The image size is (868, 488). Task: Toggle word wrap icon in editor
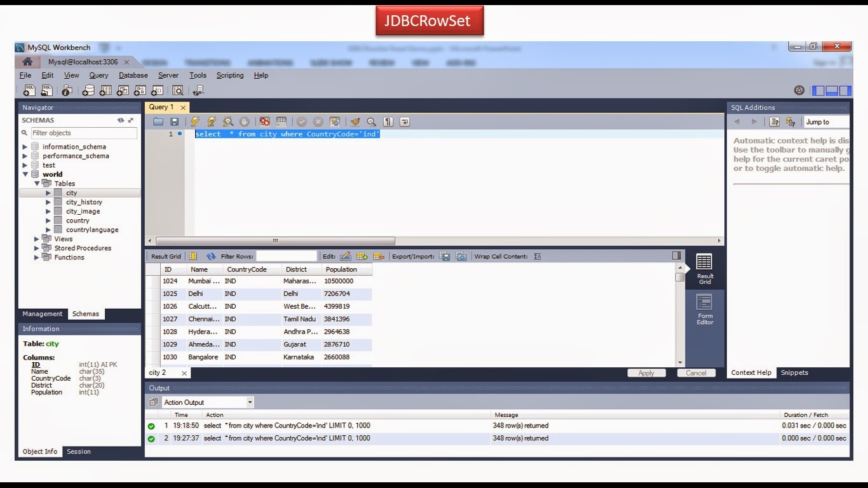click(405, 121)
